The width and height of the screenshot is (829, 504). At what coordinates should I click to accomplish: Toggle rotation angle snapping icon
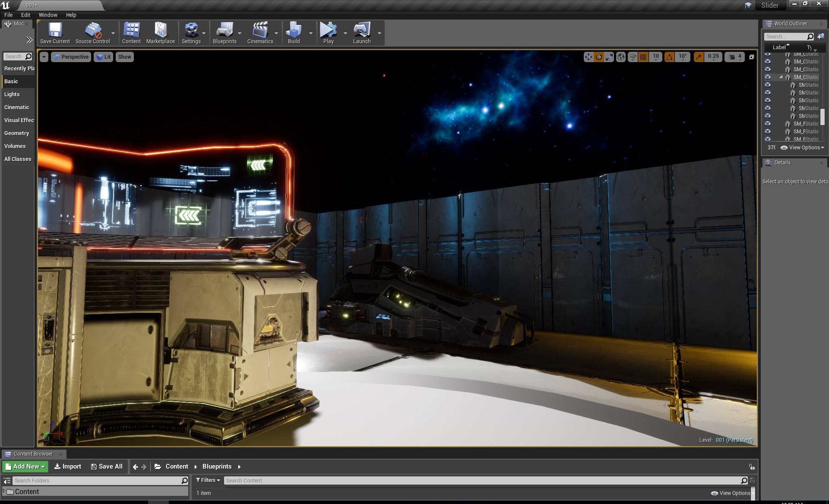point(669,57)
